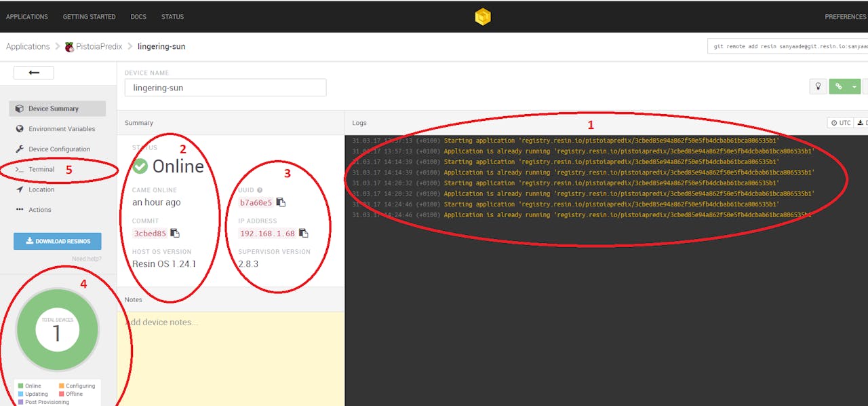
Task: Toggle the UTC log timestamps button
Action: 841,123
